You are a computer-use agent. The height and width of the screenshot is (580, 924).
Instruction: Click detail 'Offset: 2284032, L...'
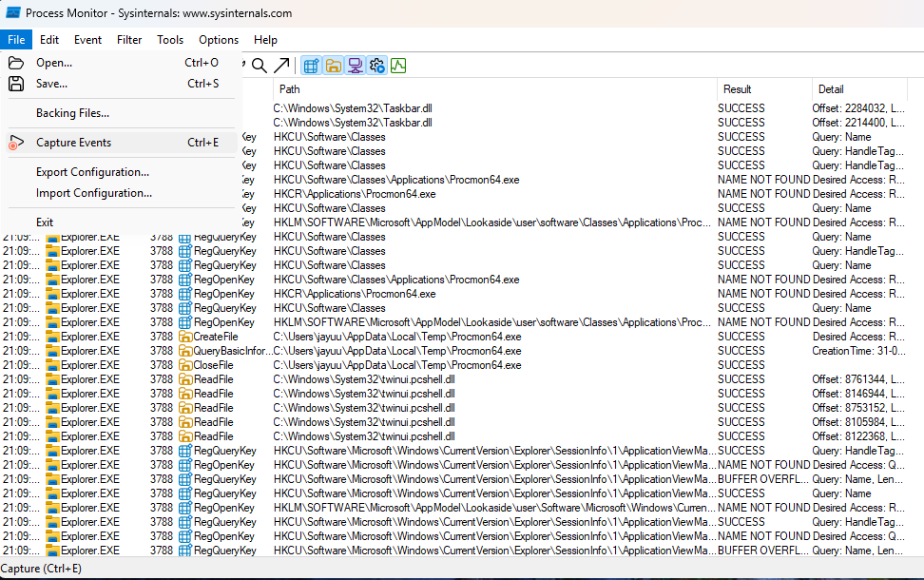[x=858, y=108]
